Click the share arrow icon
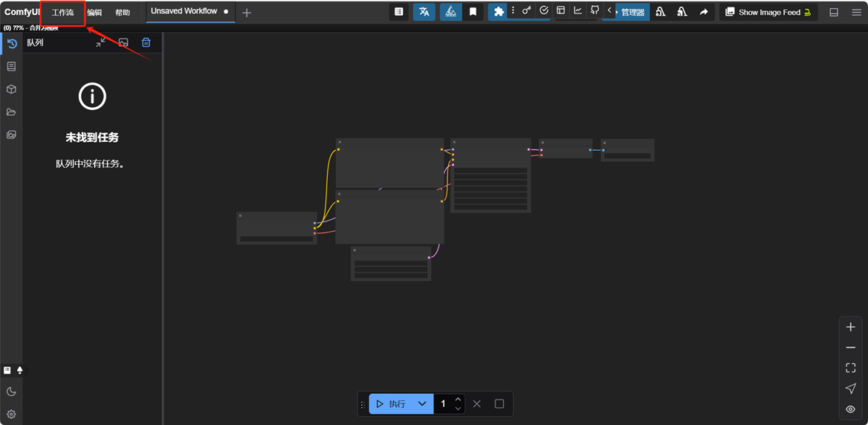 coord(703,13)
